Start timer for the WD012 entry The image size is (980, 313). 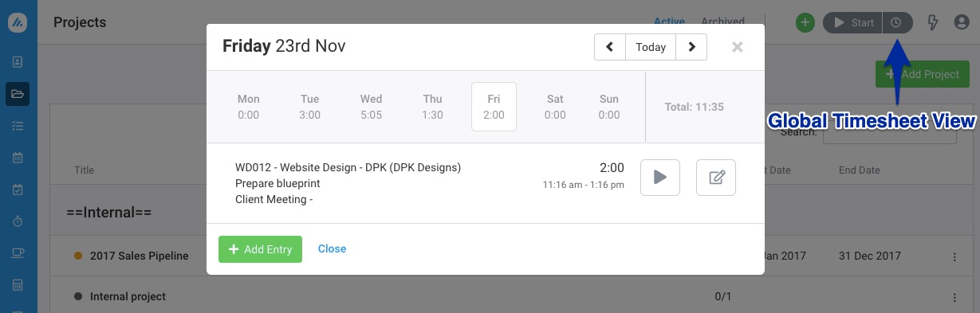point(660,178)
